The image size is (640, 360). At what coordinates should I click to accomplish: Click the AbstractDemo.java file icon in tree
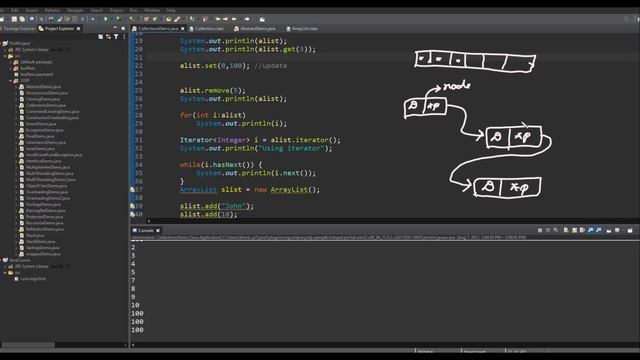(22, 87)
